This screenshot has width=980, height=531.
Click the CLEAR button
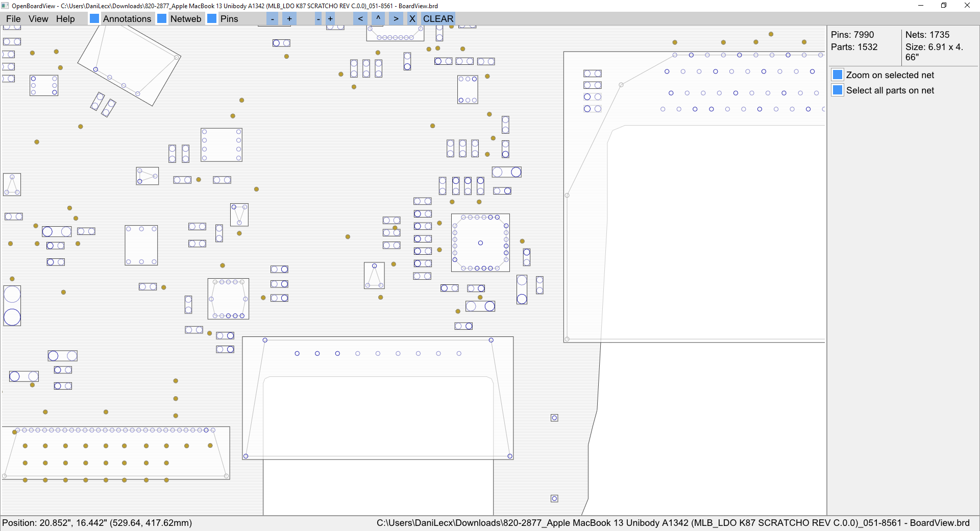pyautogui.click(x=438, y=19)
